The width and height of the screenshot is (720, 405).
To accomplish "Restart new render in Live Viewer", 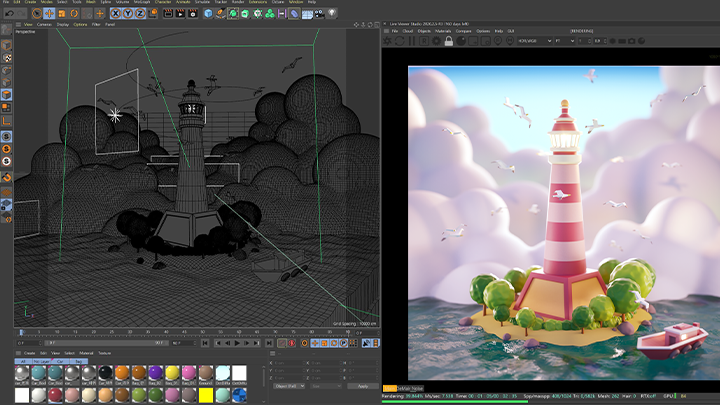I will point(399,41).
